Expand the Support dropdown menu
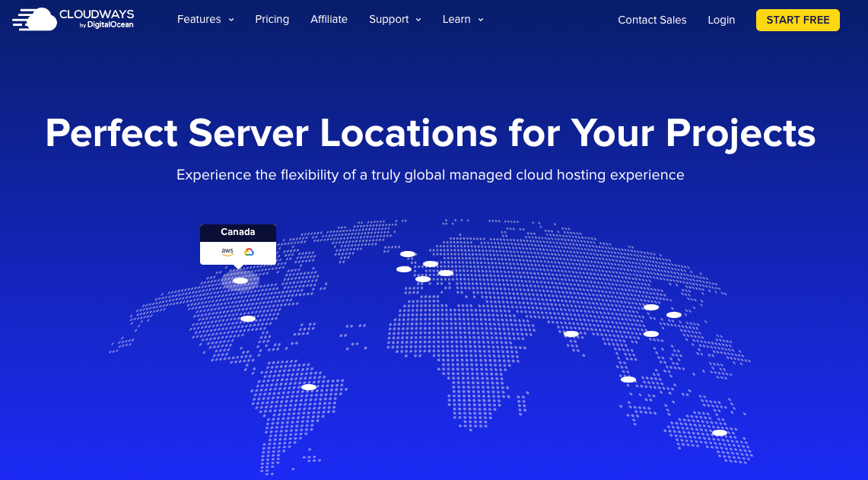The width and height of the screenshot is (868, 480). point(396,19)
